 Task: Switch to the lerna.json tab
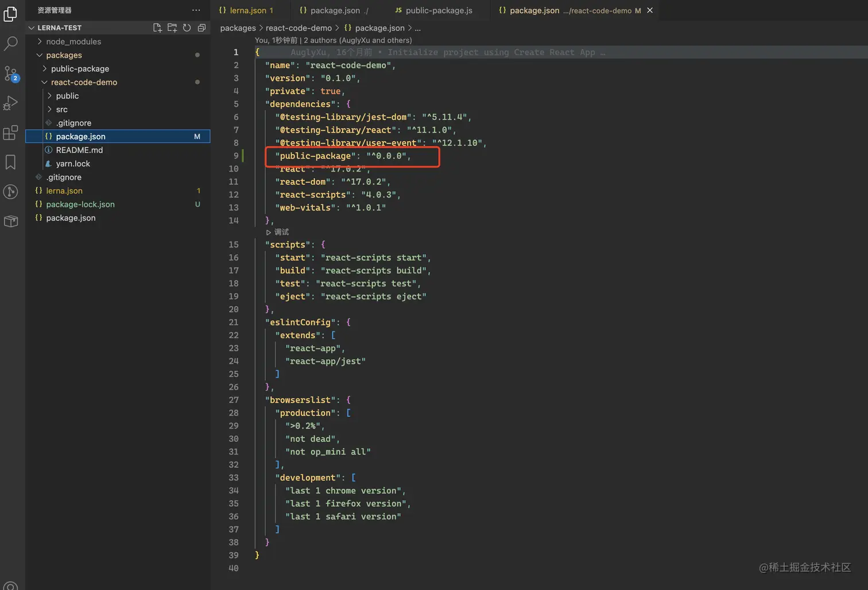[247, 10]
